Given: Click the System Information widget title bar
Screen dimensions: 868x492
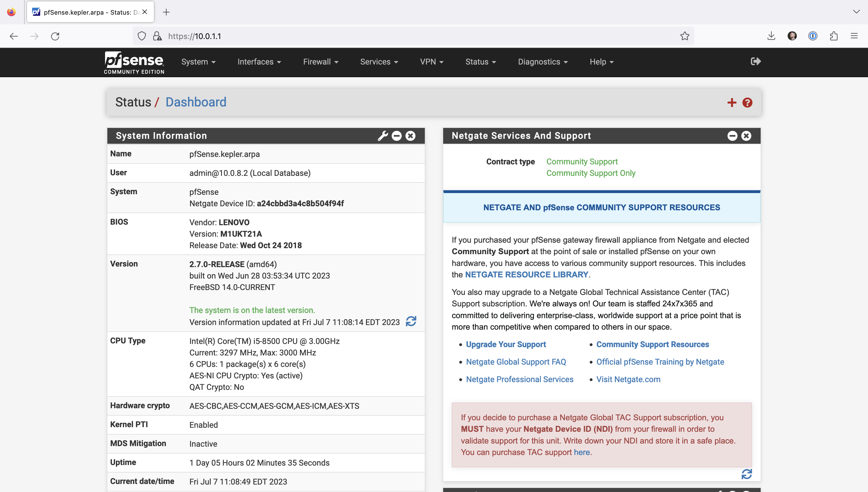Looking at the screenshot, I should (x=266, y=136).
